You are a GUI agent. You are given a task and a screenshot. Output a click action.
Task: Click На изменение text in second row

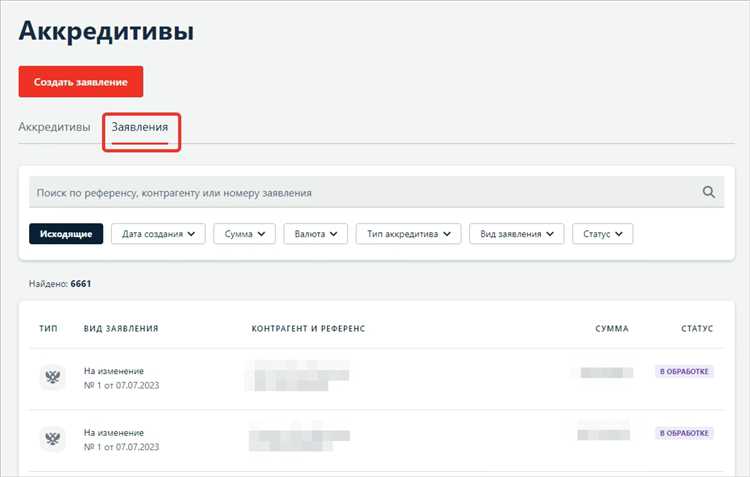[114, 433]
